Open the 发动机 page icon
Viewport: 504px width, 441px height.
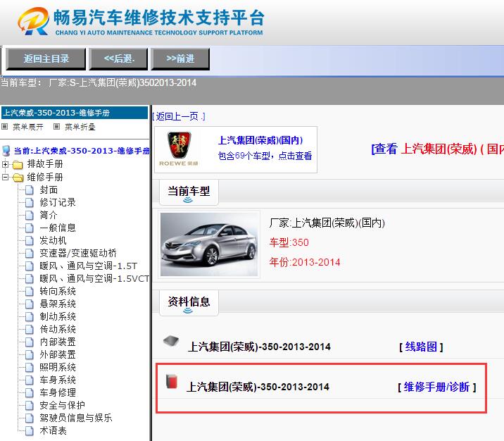(x=30, y=241)
